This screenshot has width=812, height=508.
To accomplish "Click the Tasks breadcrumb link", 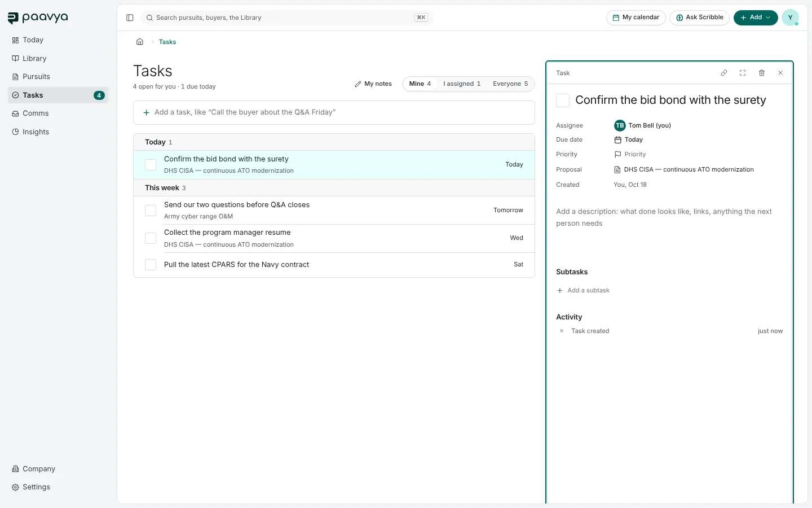I will tap(167, 42).
